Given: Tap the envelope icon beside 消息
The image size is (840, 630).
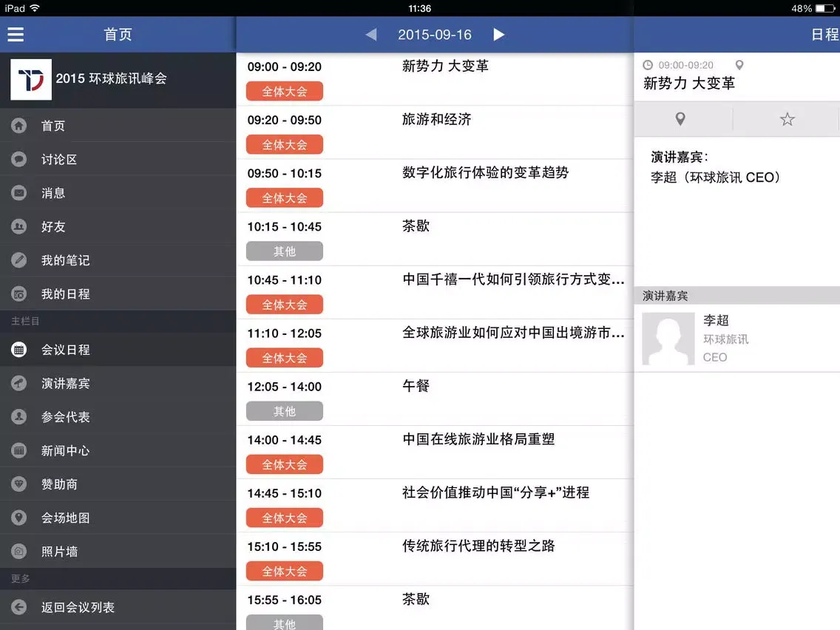Looking at the screenshot, I should 18,193.
